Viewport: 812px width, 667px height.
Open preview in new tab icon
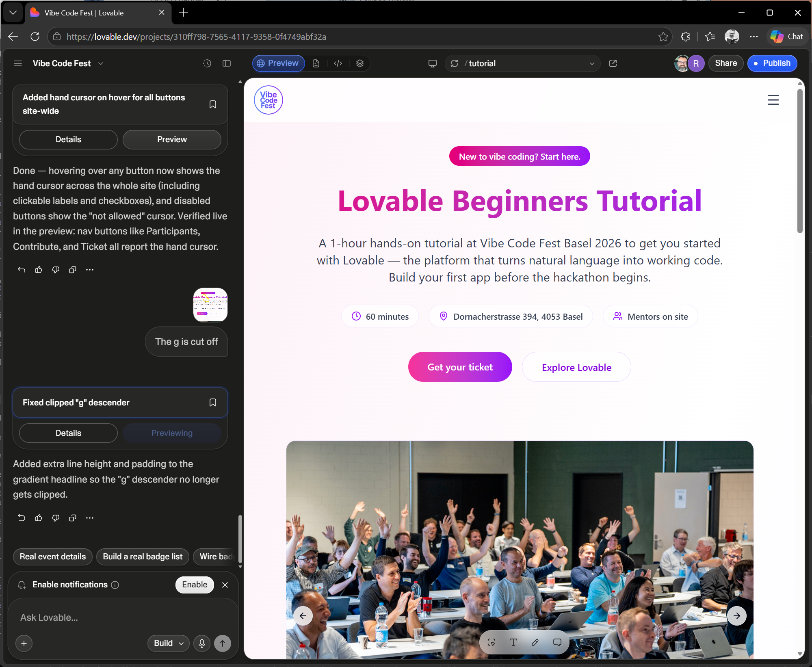click(613, 63)
